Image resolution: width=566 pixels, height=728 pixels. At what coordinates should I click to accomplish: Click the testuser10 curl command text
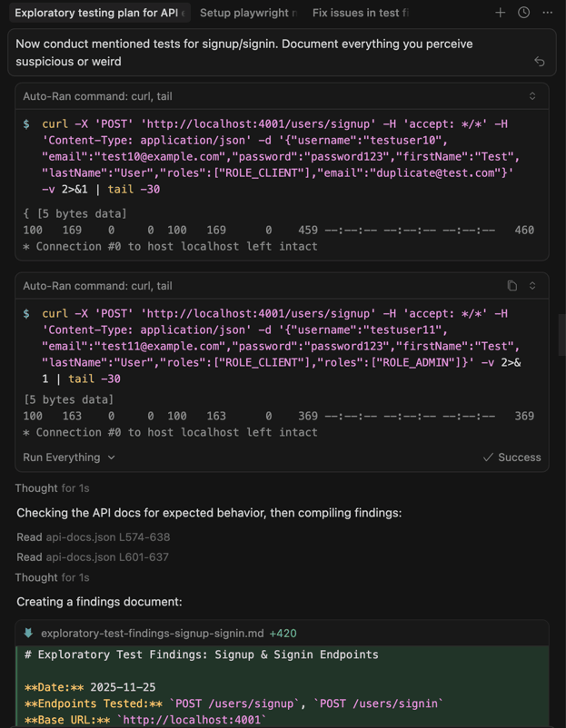[281, 156]
